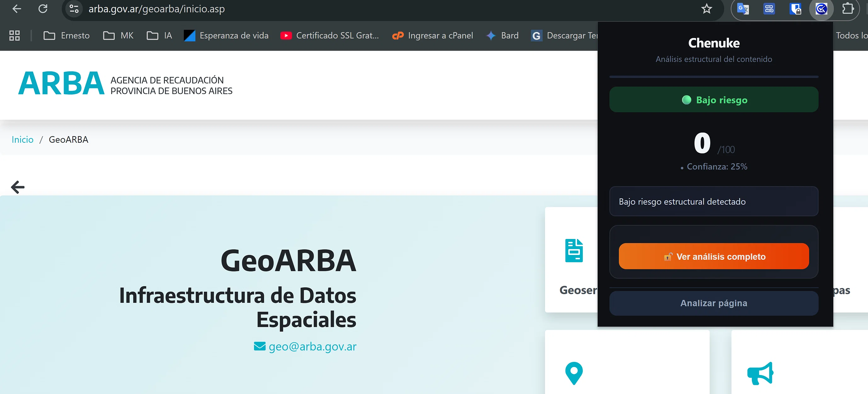This screenshot has height=394, width=868.
Task: Click Ver análisis completo button
Action: click(714, 256)
